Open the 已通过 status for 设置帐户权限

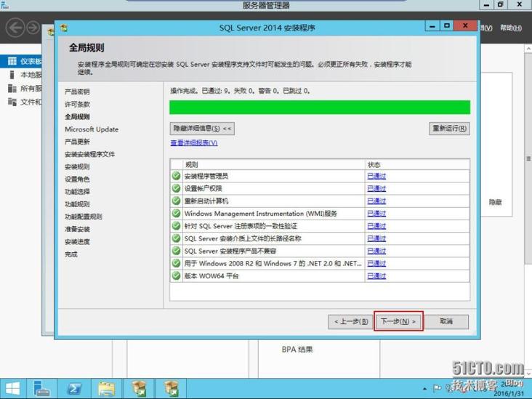[x=376, y=189]
